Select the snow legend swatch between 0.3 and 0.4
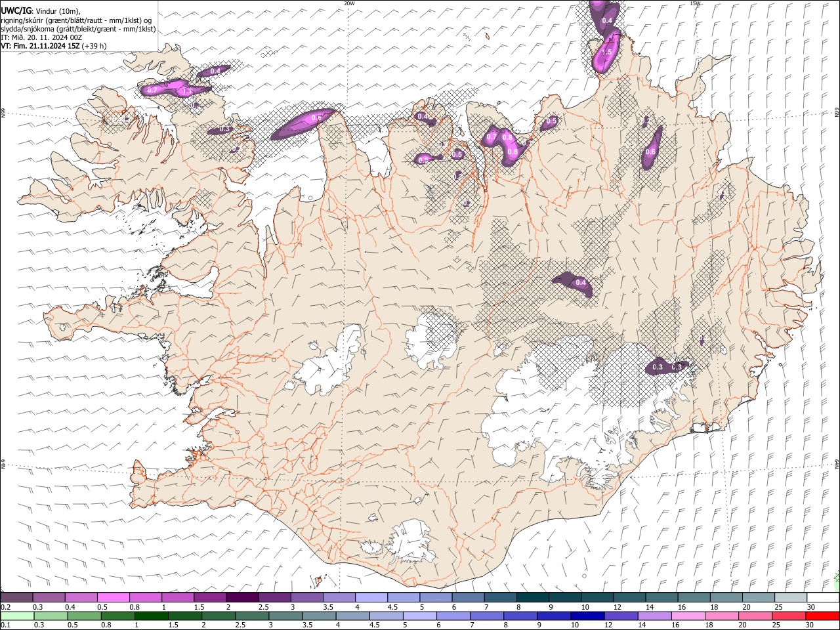This screenshot has height=630, width=840. (x=49, y=598)
